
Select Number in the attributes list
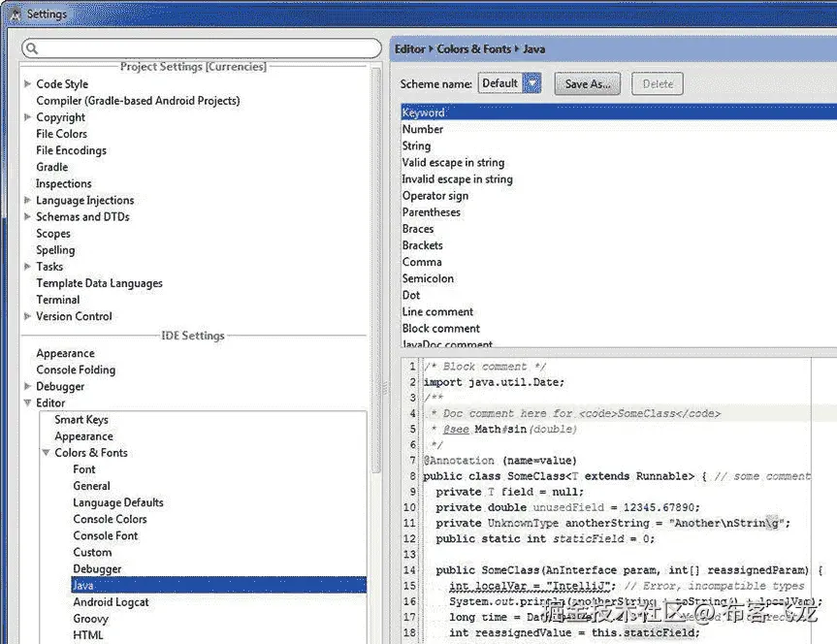pos(423,129)
